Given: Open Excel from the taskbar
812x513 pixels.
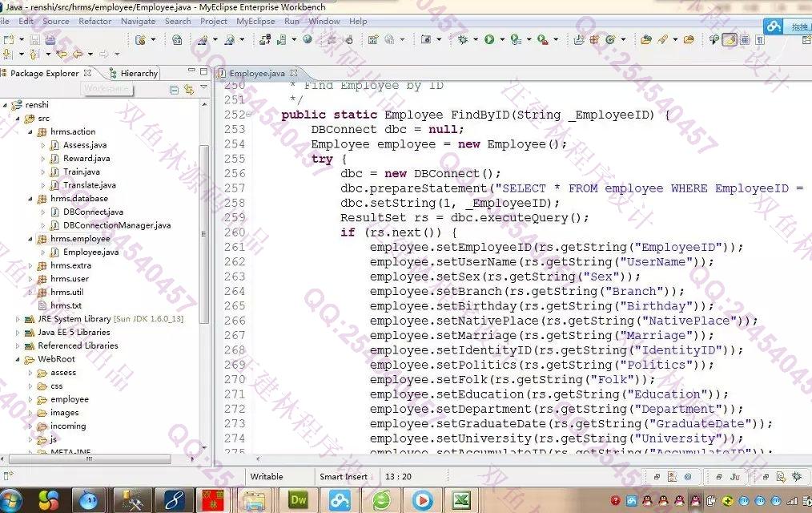Looking at the screenshot, I should pyautogui.click(x=461, y=499).
